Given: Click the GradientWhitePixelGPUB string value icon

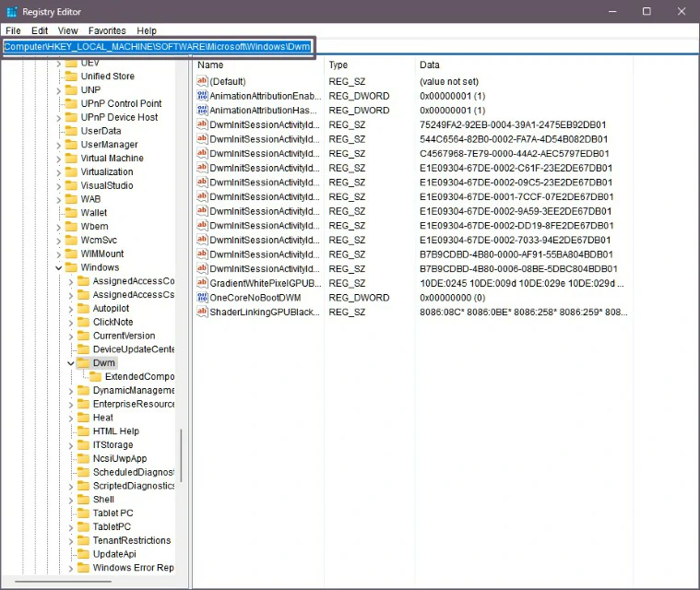Looking at the screenshot, I should (x=203, y=283).
